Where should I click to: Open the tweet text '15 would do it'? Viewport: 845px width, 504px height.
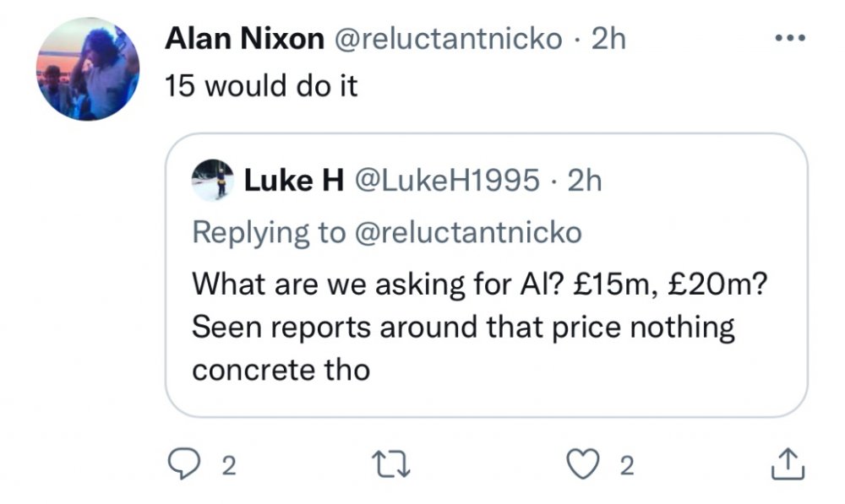(262, 87)
